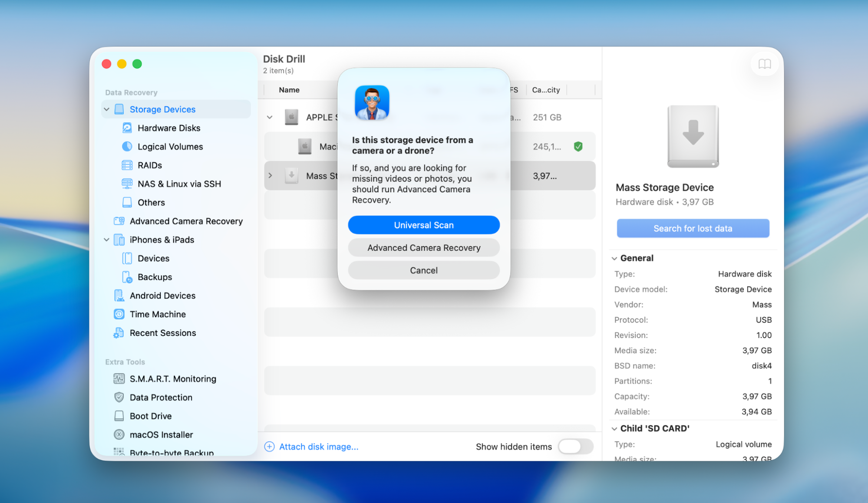This screenshot has height=503, width=868.
Task: Click the green protection shield on Macintosh row
Action: pyautogui.click(x=578, y=147)
